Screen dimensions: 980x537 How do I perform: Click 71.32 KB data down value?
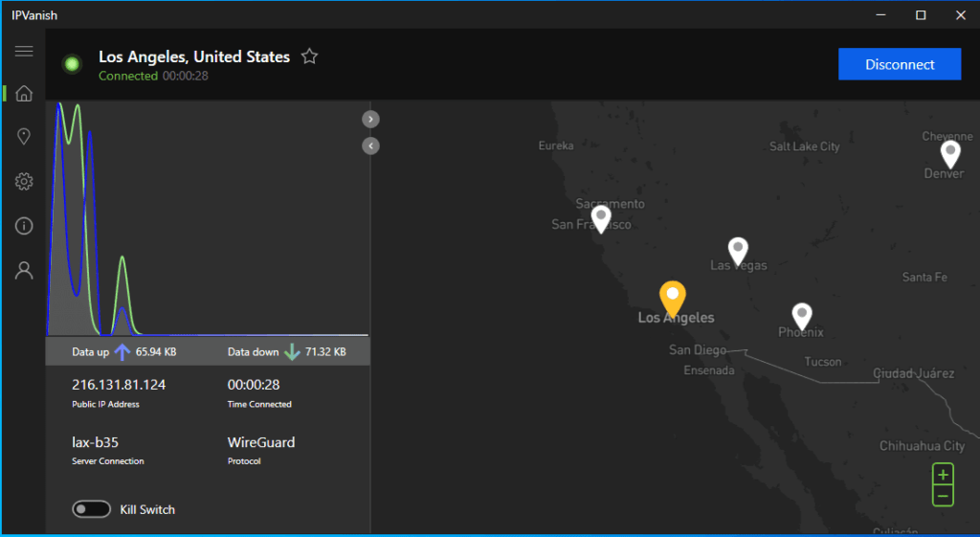(325, 352)
